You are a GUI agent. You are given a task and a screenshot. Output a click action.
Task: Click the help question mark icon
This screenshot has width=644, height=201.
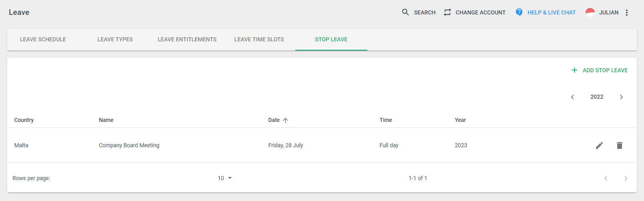click(x=519, y=12)
